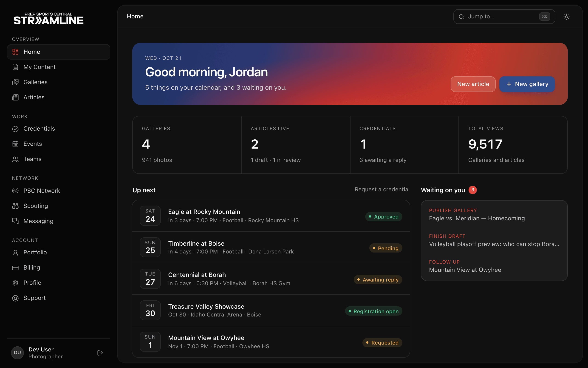Screen dimensions: 588x368
Task: Click the Teams people icon
Action: pyautogui.click(x=15, y=159)
